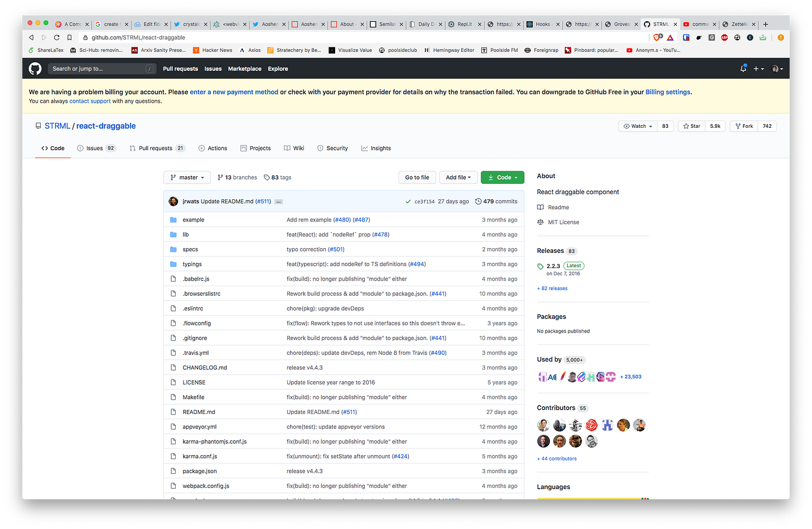Image resolution: width=812 pixels, height=529 pixels.
Task: Click the browser address bar URL
Action: (x=138, y=37)
